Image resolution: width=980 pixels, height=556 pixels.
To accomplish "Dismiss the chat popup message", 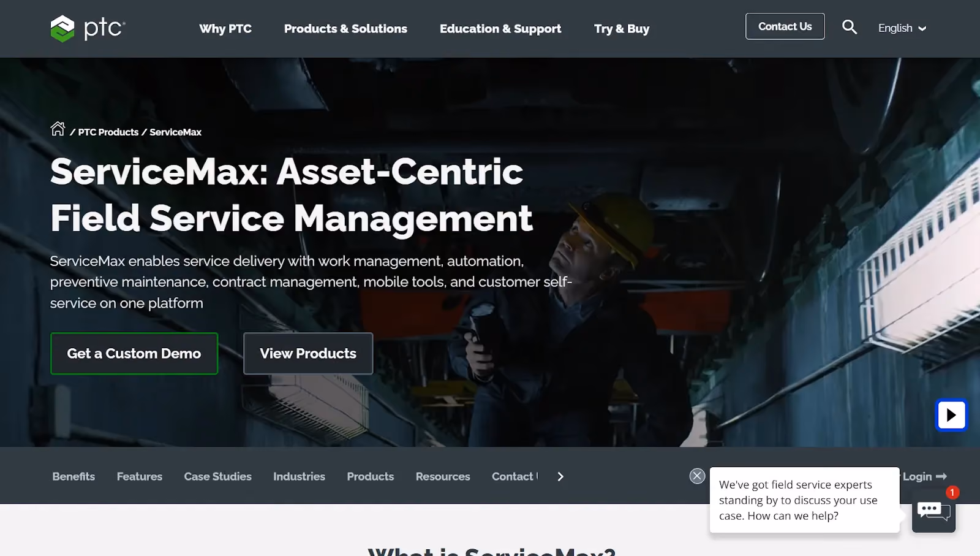I will click(697, 476).
